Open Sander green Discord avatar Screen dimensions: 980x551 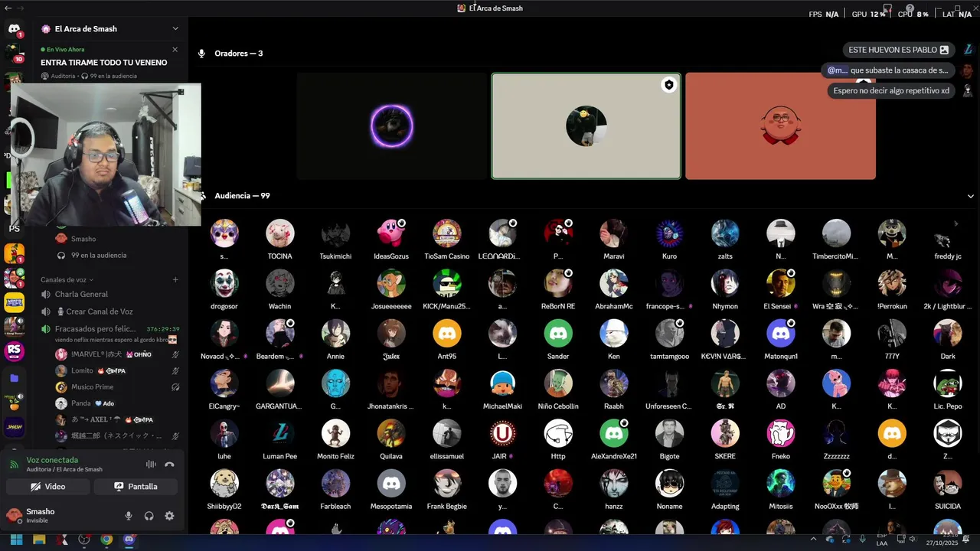point(558,334)
